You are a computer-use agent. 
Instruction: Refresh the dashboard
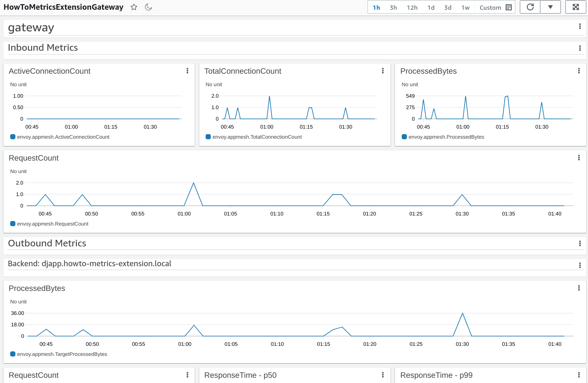point(530,7)
